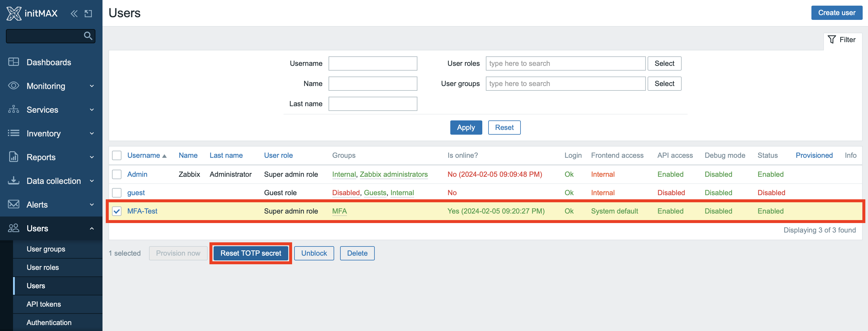
Task: Open the API tokens submenu item
Action: [x=44, y=304]
